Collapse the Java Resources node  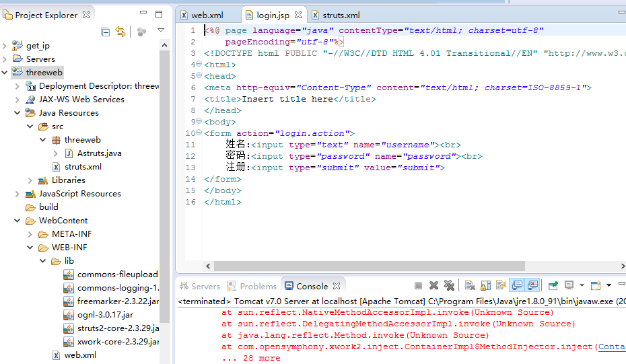(x=18, y=113)
